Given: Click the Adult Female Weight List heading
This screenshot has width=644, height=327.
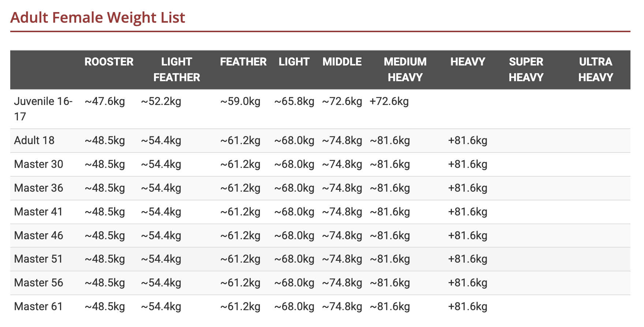Looking at the screenshot, I should [x=98, y=18].
